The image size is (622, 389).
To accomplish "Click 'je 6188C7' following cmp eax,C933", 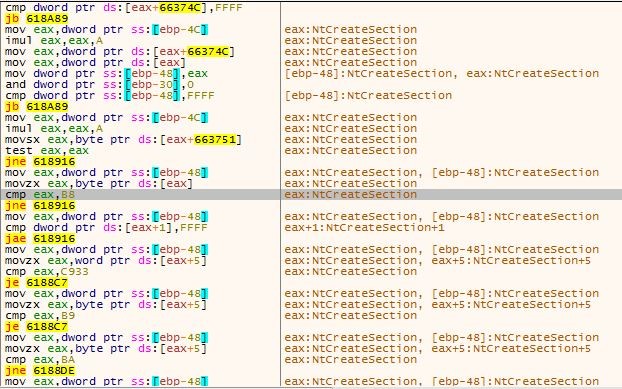I will [36, 283].
